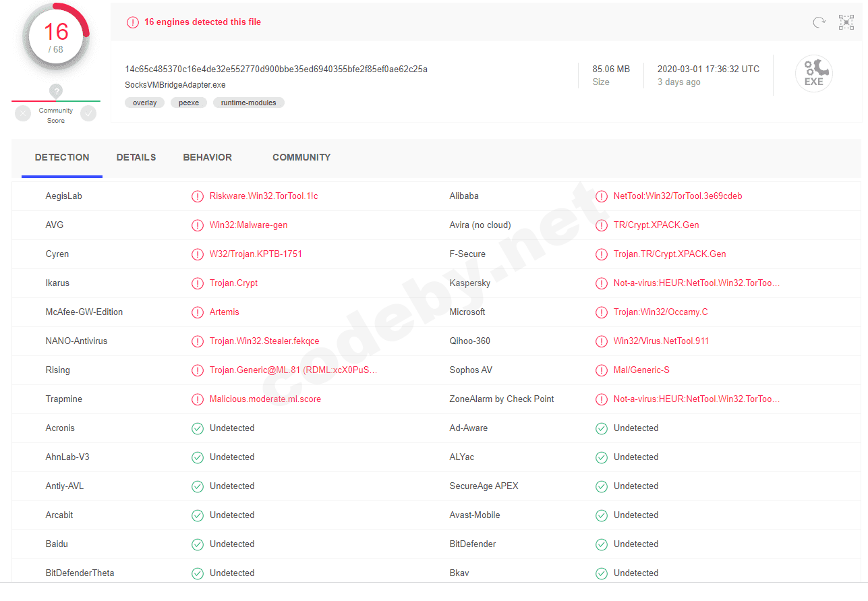Click the McAfee-GW-Edition engine name

tap(84, 312)
